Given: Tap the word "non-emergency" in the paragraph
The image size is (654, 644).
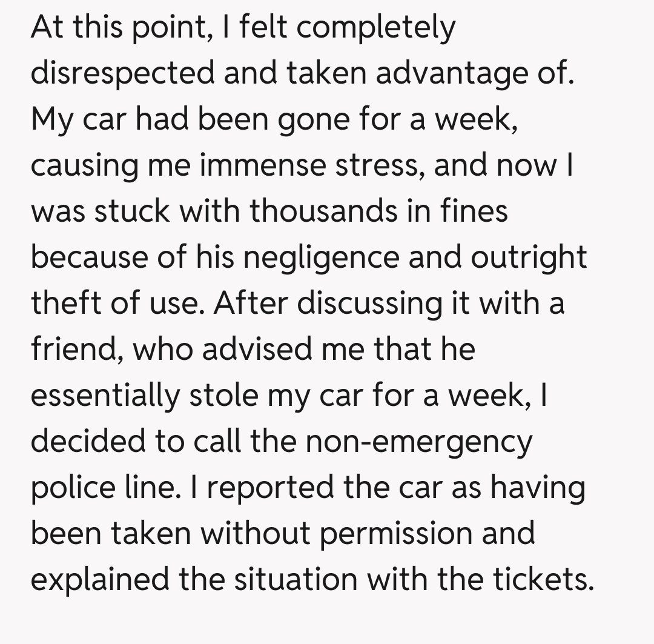Looking at the screenshot, I should [418, 441].
